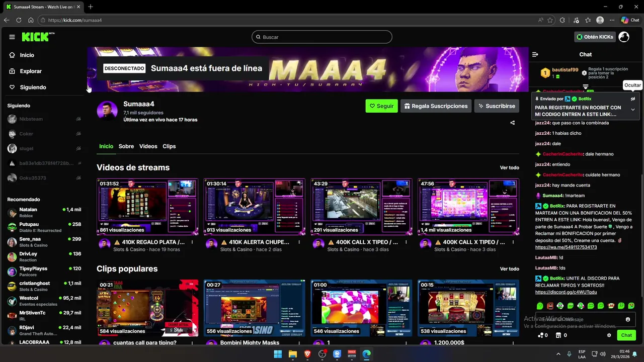
Task: Open the 01:30:14 stream video thumbnail
Action: tap(254, 207)
